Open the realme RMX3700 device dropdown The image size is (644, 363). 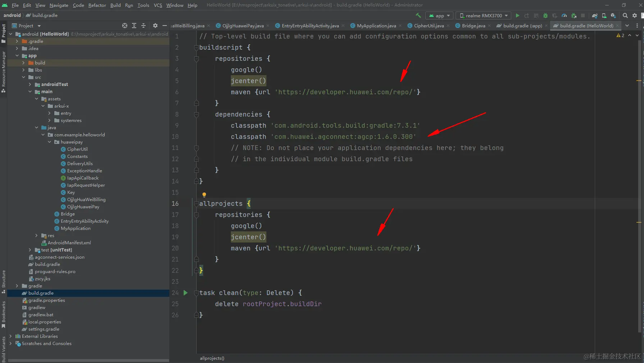pyautogui.click(x=484, y=15)
